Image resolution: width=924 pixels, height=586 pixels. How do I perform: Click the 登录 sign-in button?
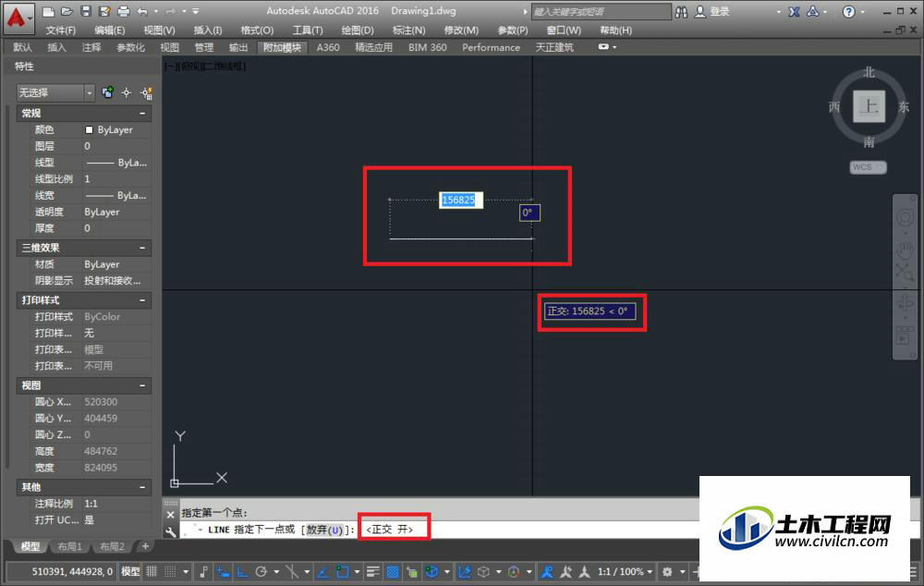pos(712,12)
